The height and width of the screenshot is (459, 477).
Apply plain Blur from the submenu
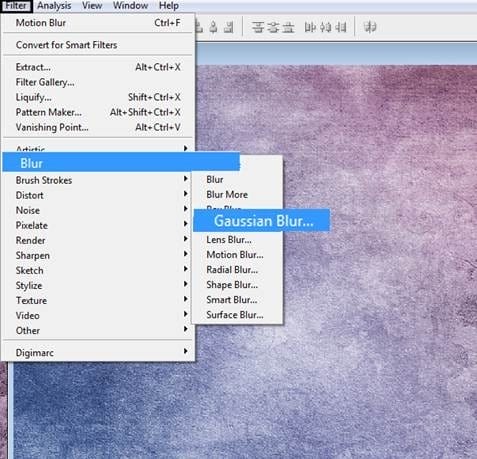(x=237, y=180)
